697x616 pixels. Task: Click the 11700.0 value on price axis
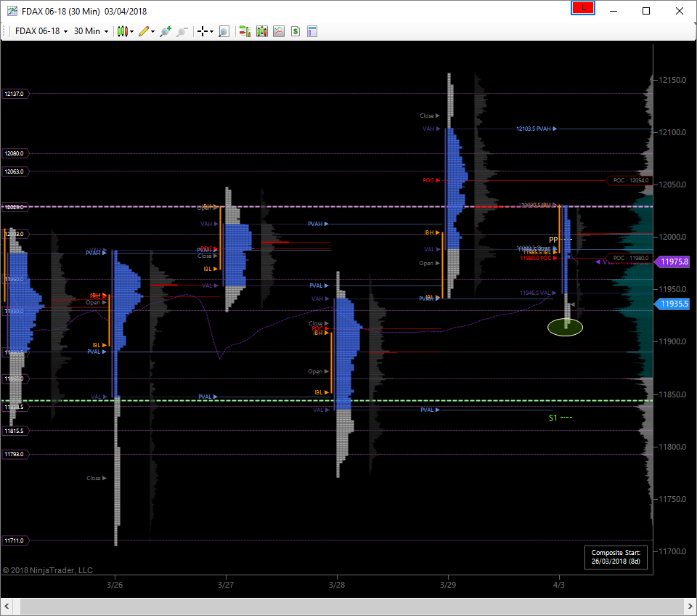672,551
